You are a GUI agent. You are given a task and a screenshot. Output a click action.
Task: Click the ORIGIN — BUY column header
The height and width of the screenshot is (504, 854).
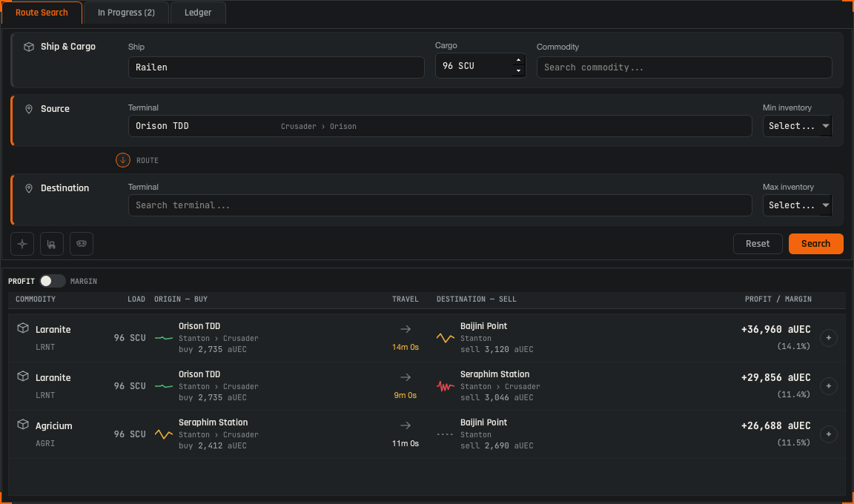tap(181, 299)
